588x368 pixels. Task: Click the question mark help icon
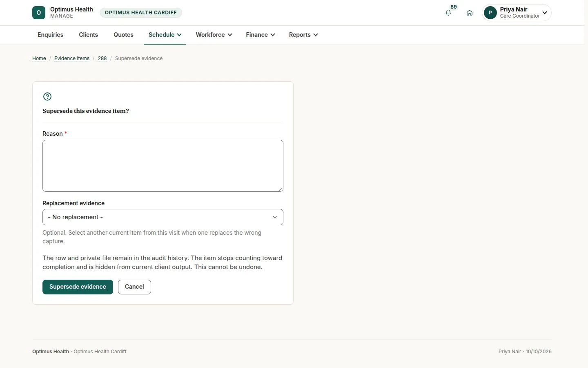47,96
